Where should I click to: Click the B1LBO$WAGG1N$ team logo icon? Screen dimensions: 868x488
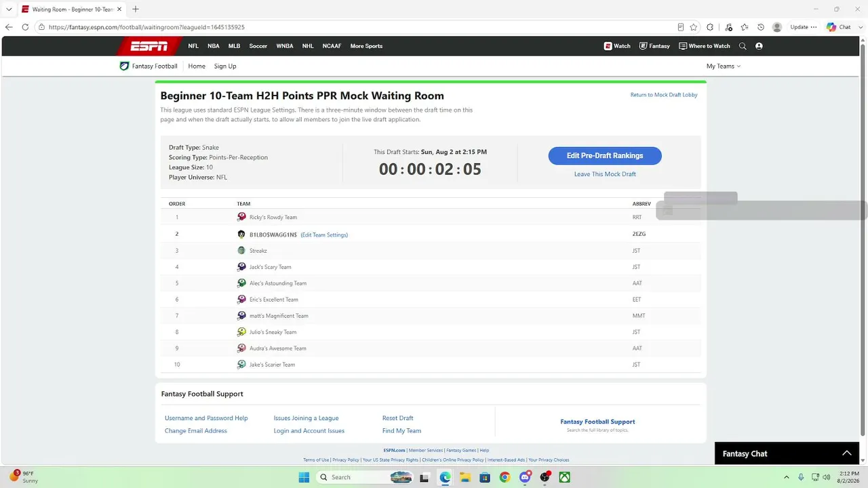coord(241,235)
